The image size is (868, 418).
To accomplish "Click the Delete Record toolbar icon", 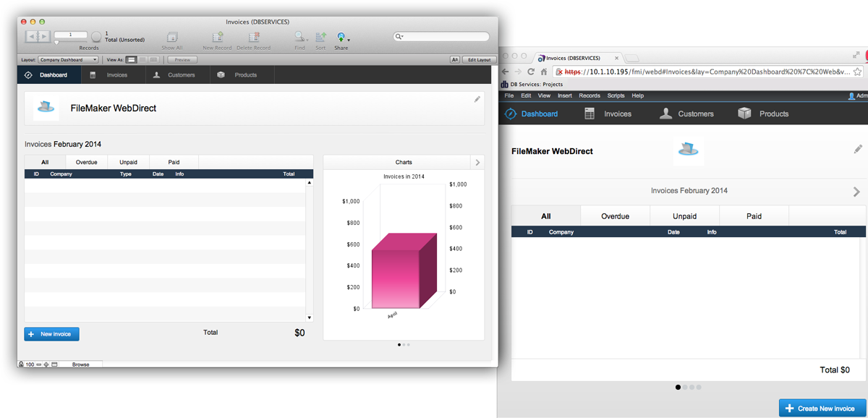I will click(x=254, y=36).
